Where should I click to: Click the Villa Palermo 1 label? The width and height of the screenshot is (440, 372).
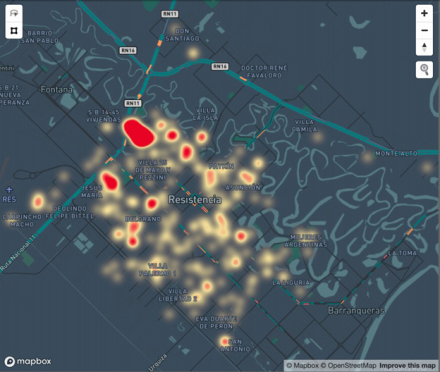tap(157, 270)
